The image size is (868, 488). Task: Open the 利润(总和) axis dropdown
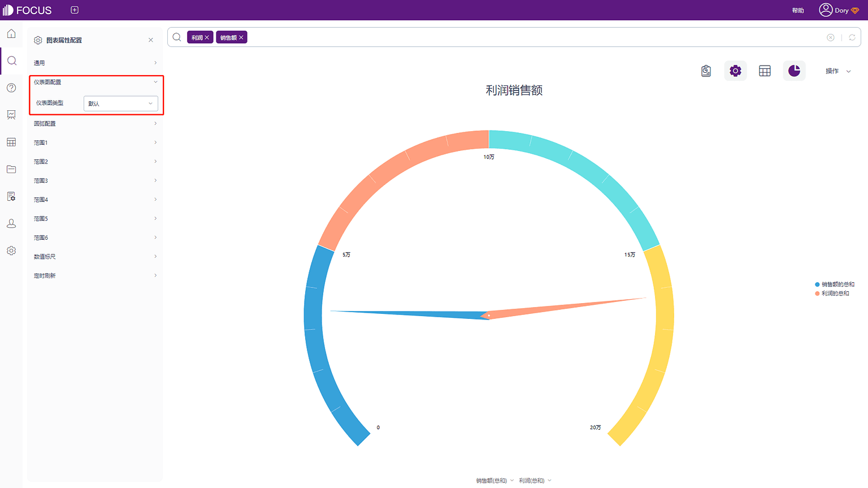535,481
